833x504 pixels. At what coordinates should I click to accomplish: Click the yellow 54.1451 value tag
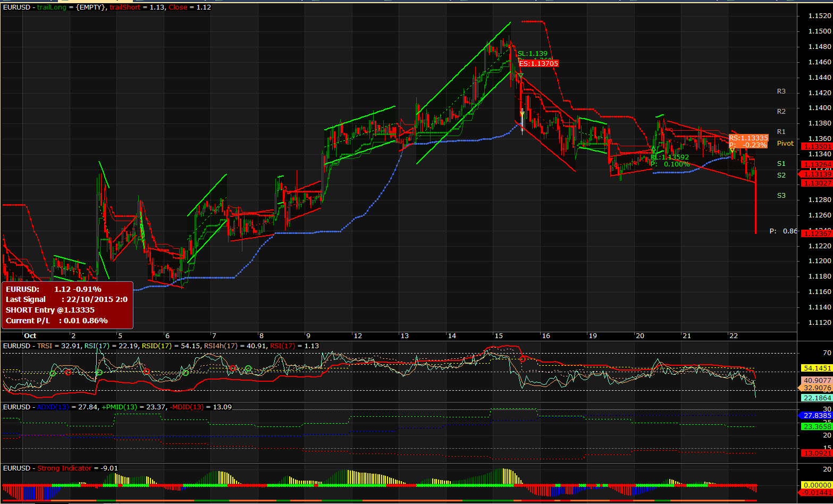point(817,368)
